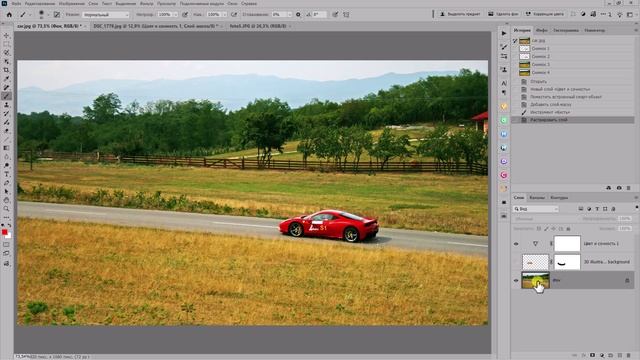Toggle pressure for opacity button
This screenshot has width=640, height=360.
tap(185, 14)
